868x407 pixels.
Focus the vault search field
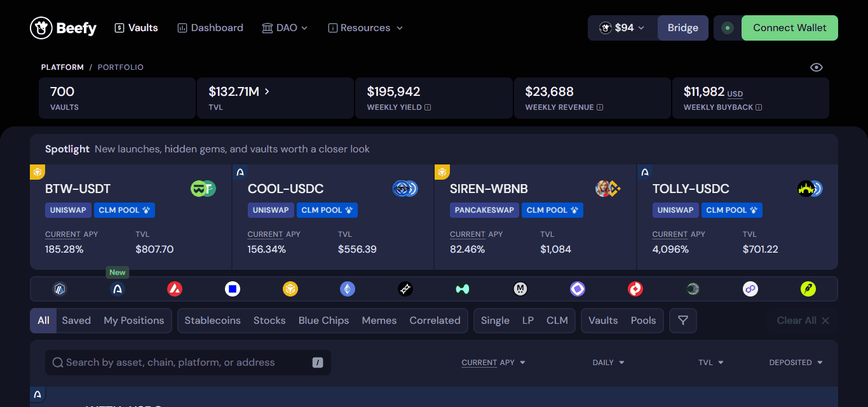click(188, 363)
